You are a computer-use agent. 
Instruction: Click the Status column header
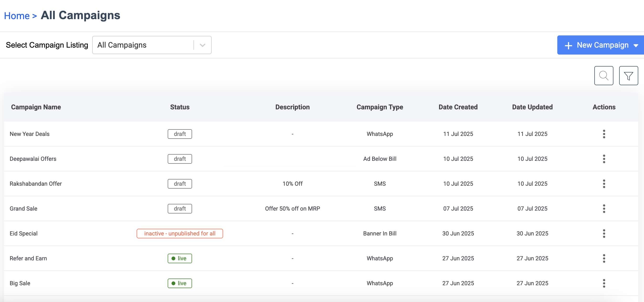179,107
